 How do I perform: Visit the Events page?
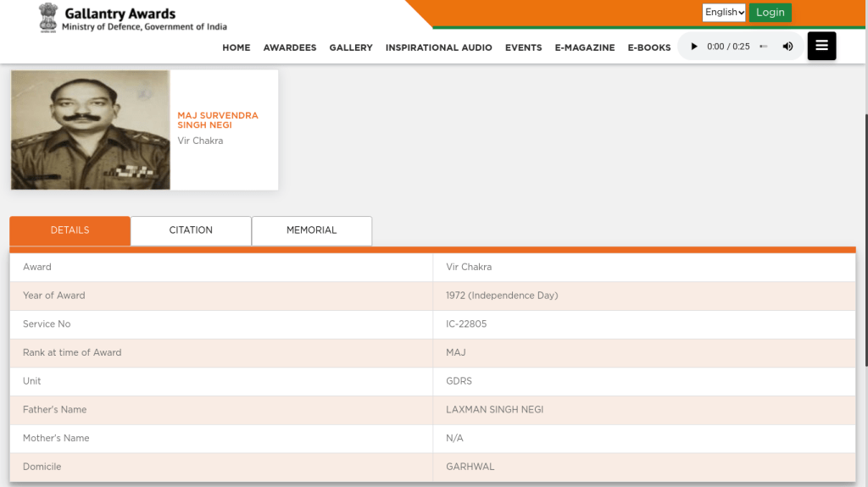[523, 47]
